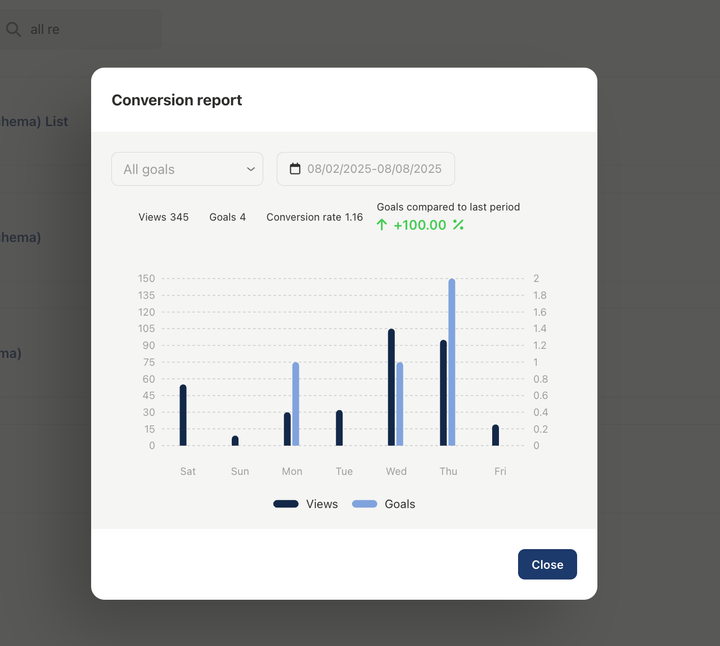Click the dark Views legend swatch
This screenshot has width=720, height=646.
[x=286, y=504]
